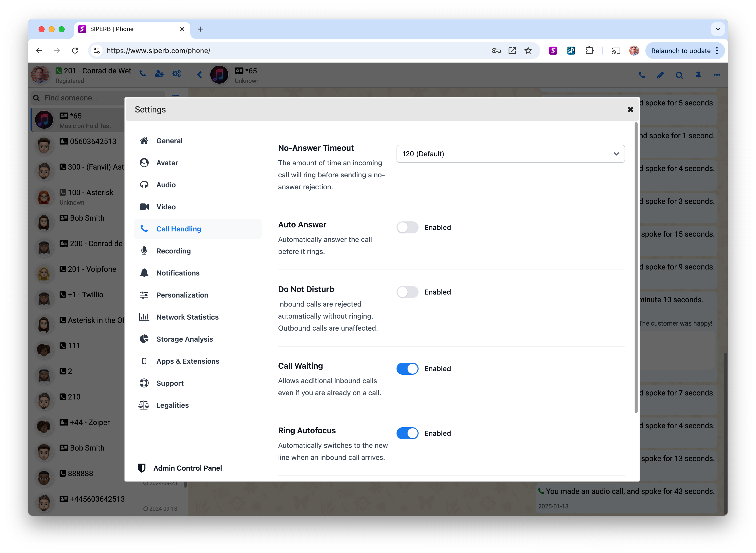Click the Chrome three-dot menu icon
Image resolution: width=756 pixels, height=553 pixels.
click(x=717, y=51)
